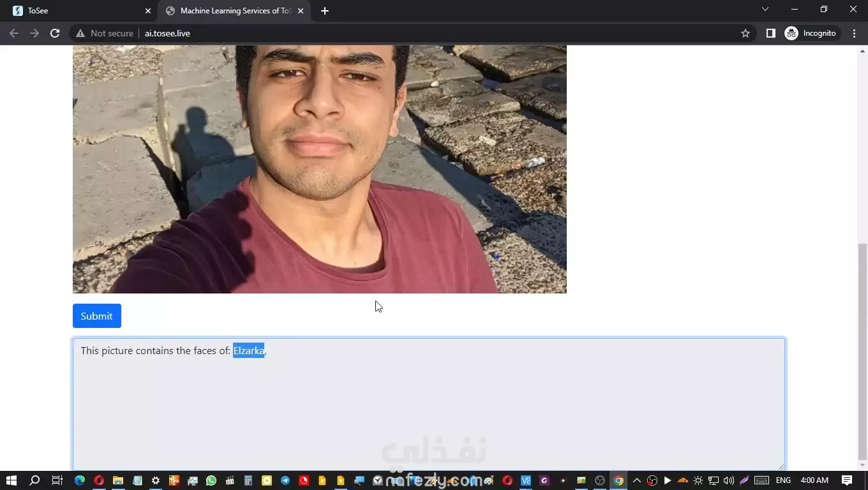Image resolution: width=868 pixels, height=490 pixels.
Task: Open a new browser tab
Action: (x=325, y=11)
